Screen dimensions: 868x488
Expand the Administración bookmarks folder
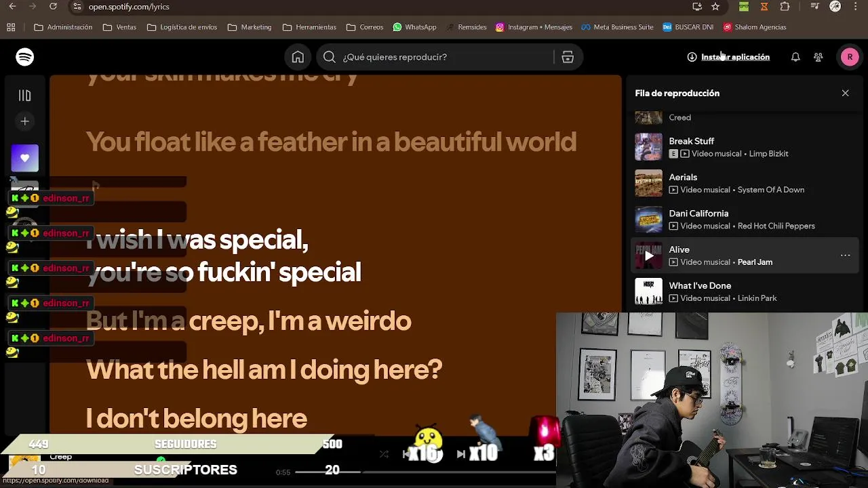coord(63,27)
